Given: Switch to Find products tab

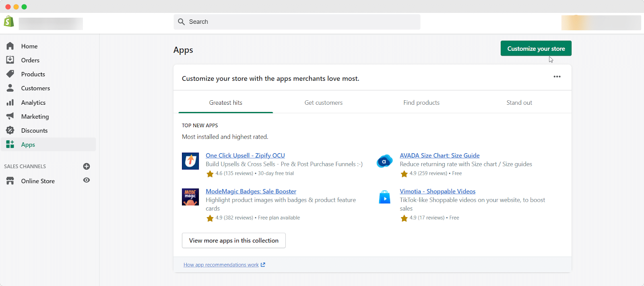Looking at the screenshot, I should pos(421,103).
